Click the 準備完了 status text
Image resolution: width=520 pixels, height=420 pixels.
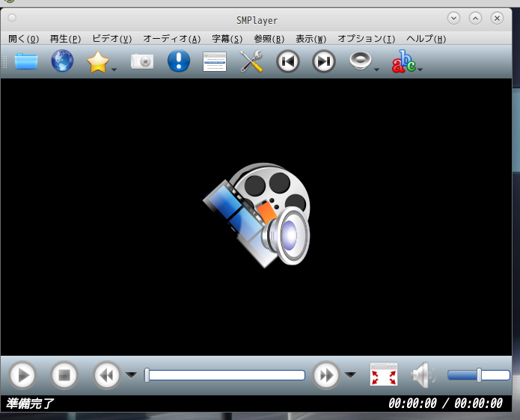[30, 404]
